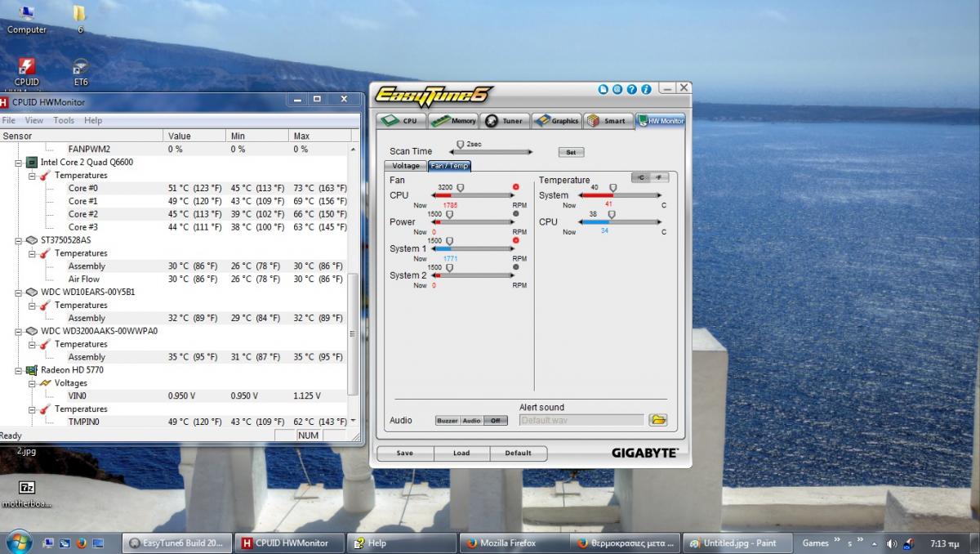This screenshot has width=980, height=554.
Task: Collapse the Radeon HD 5770 node
Action: [x=18, y=370]
